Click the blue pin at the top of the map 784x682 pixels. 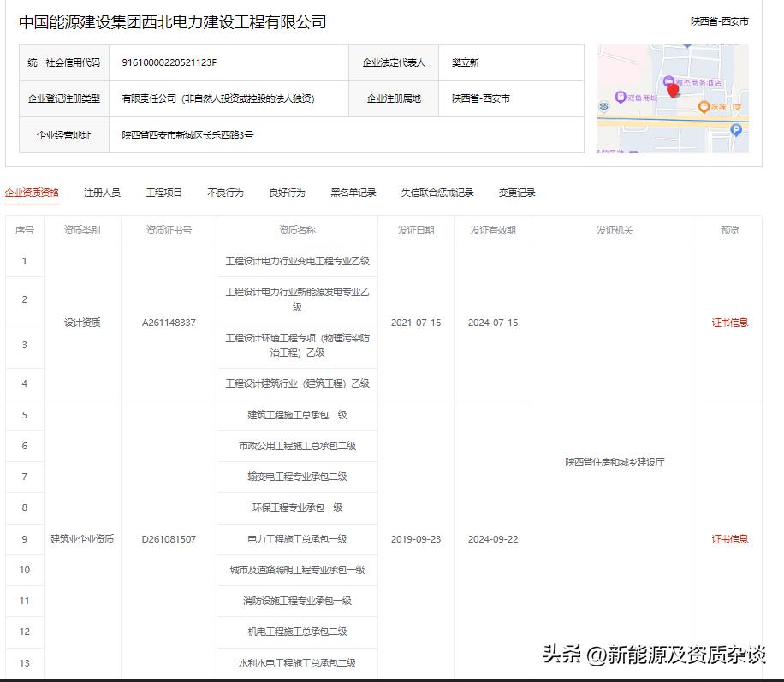(687, 46)
